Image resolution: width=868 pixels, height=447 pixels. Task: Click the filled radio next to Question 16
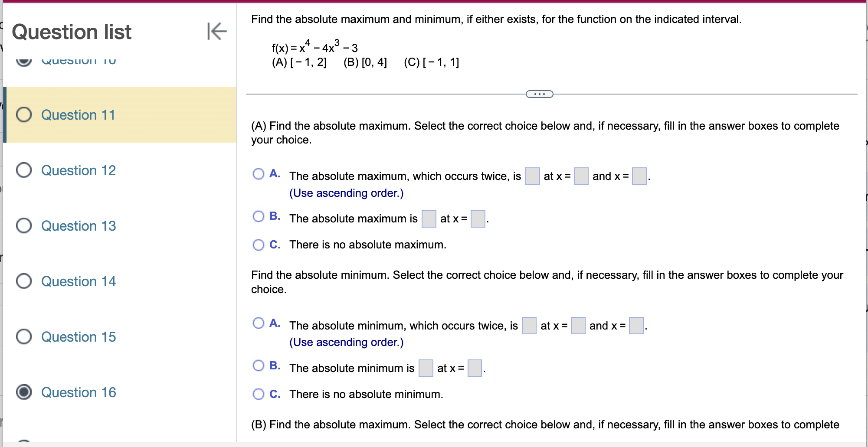click(x=24, y=392)
